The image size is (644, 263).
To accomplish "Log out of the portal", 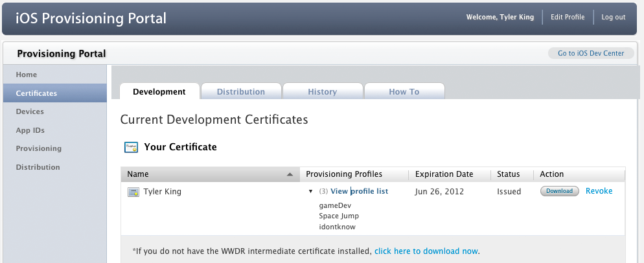I will tap(613, 17).
